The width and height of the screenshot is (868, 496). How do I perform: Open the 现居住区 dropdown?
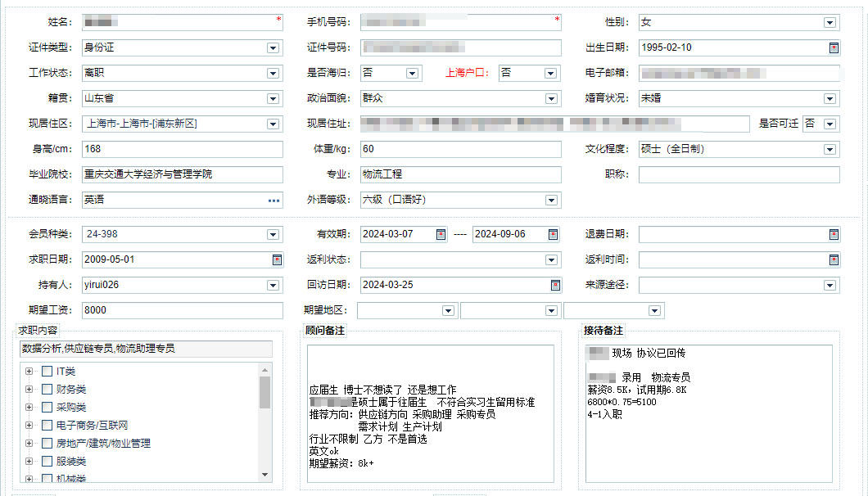(273, 124)
